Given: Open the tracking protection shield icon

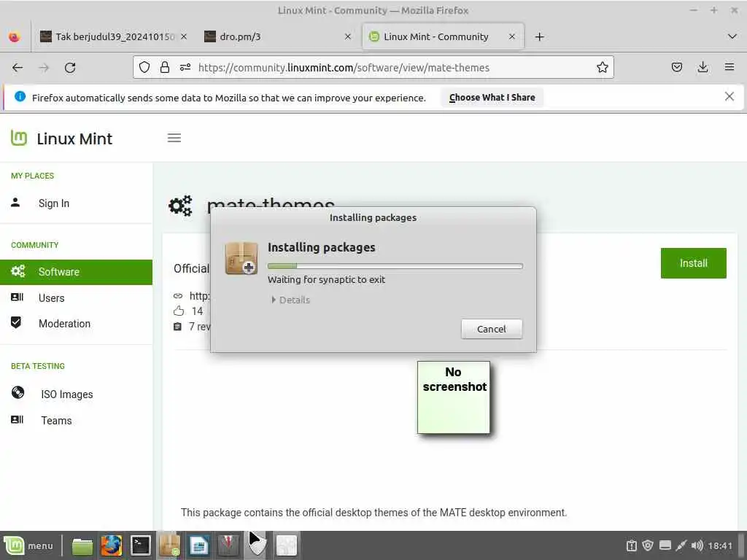Looking at the screenshot, I should (144, 68).
